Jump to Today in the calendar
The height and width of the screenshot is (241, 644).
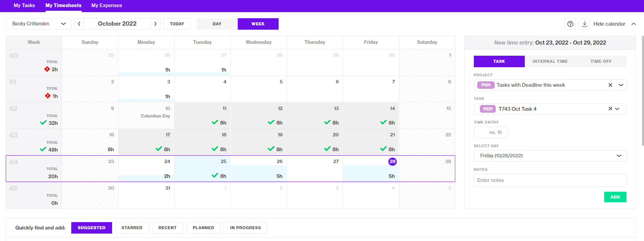point(177,24)
